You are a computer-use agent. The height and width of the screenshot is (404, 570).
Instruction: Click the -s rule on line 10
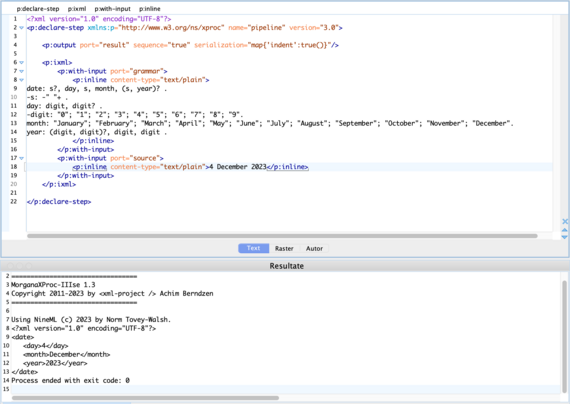click(x=47, y=97)
